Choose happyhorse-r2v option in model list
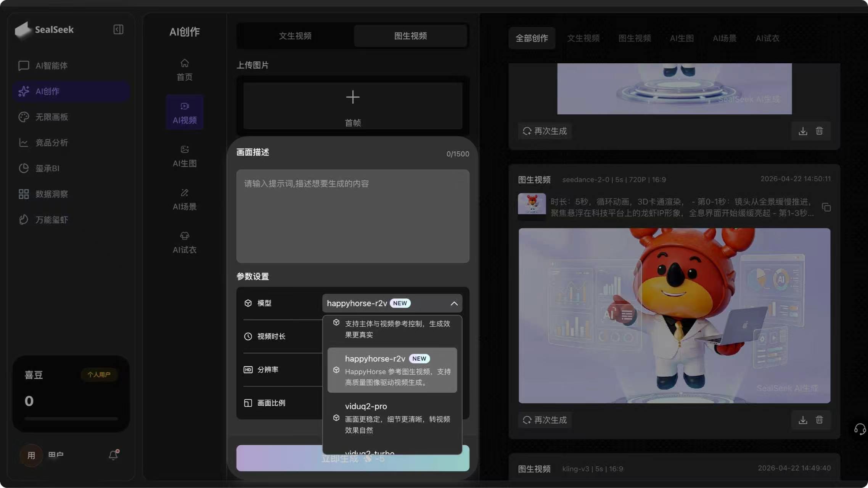Viewport: 868px width, 488px height. (x=392, y=370)
